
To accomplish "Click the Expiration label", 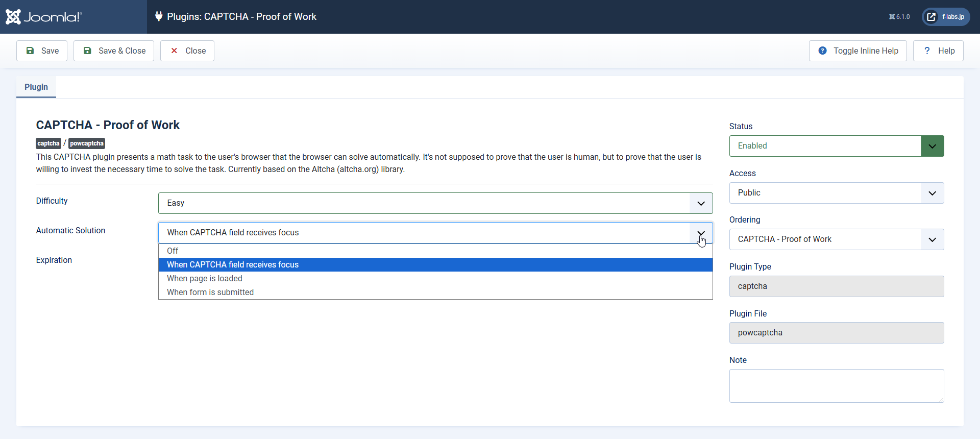I will click(54, 260).
